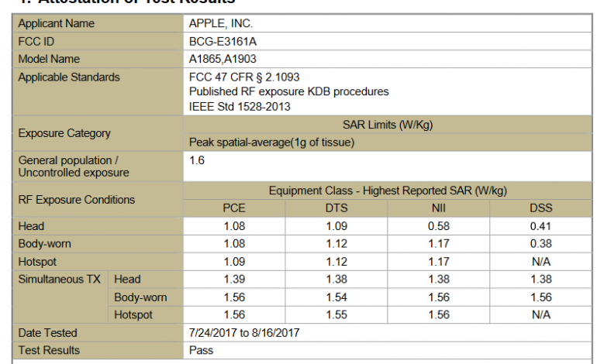Select Simultaneous TX Head PCE value 1.39
Image resolution: width=597 pixels, height=364 pixels.
[x=233, y=280]
